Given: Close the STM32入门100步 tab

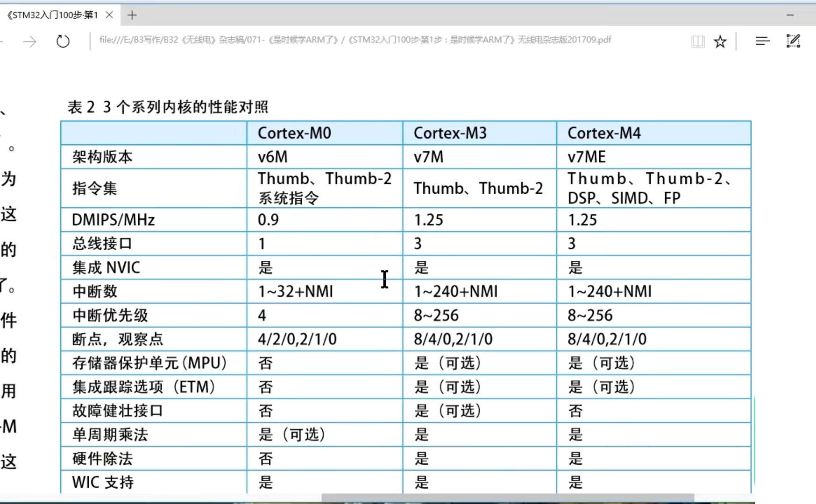Looking at the screenshot, I should point(109,15).
